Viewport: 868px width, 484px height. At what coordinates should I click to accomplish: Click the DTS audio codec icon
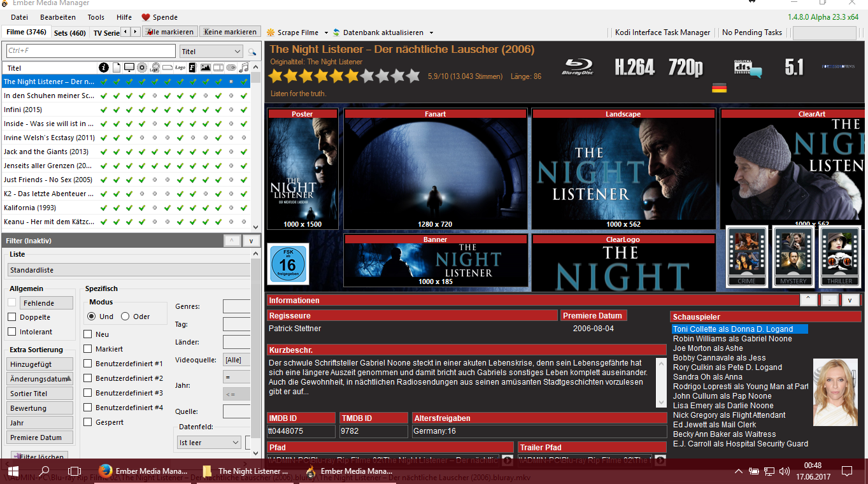coord(747,68)
